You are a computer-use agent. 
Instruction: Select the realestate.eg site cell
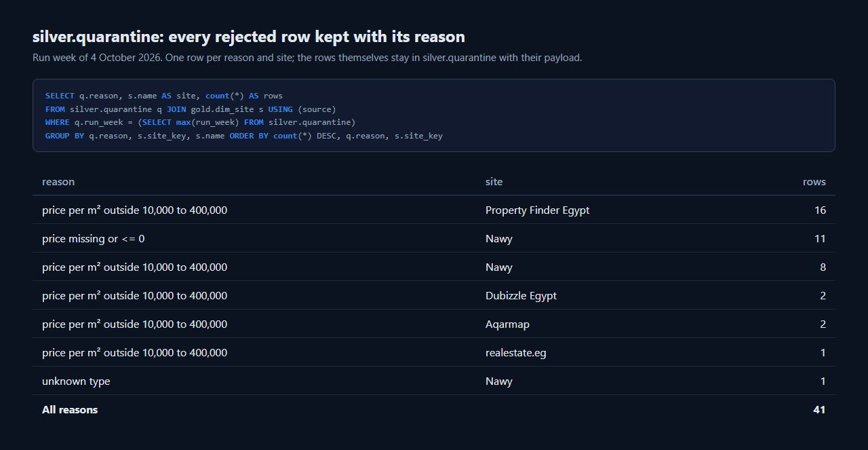(x=517, y=353)
